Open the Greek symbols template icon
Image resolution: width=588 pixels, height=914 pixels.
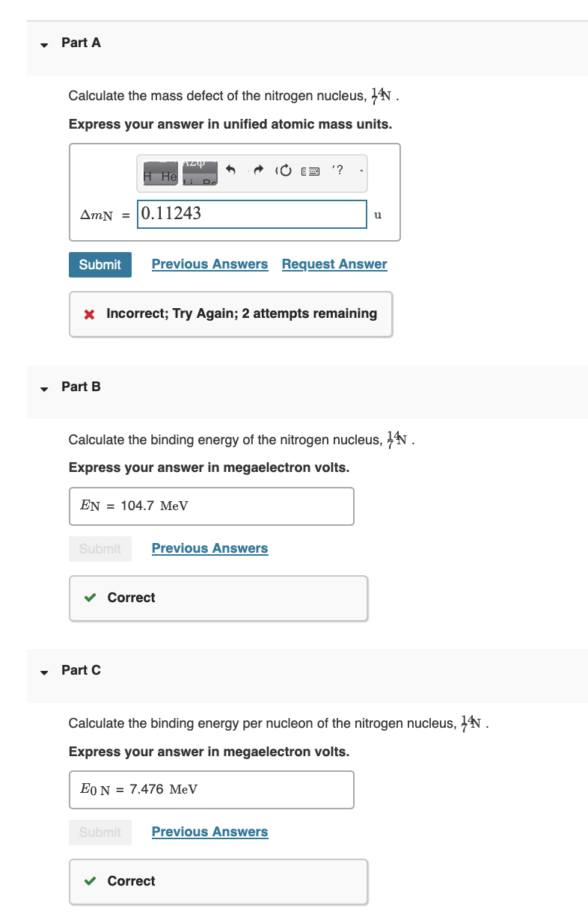pyautogui.click(x=197, y=174)
